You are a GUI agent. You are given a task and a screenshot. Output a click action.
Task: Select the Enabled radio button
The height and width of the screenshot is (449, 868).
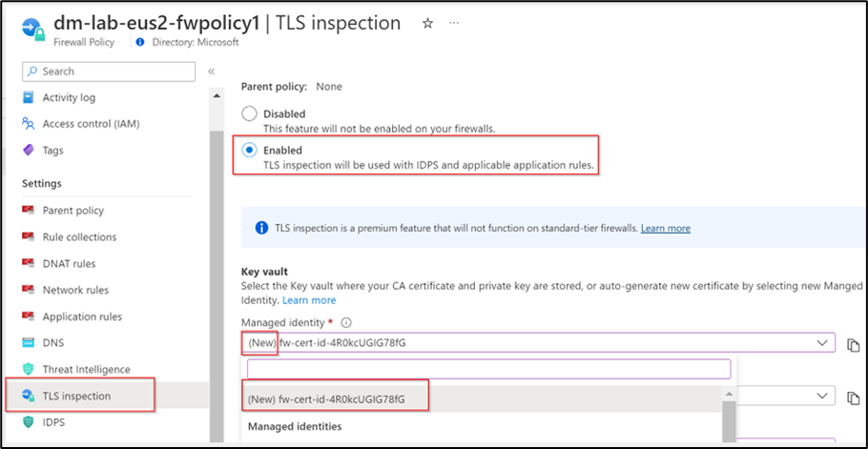249,150
